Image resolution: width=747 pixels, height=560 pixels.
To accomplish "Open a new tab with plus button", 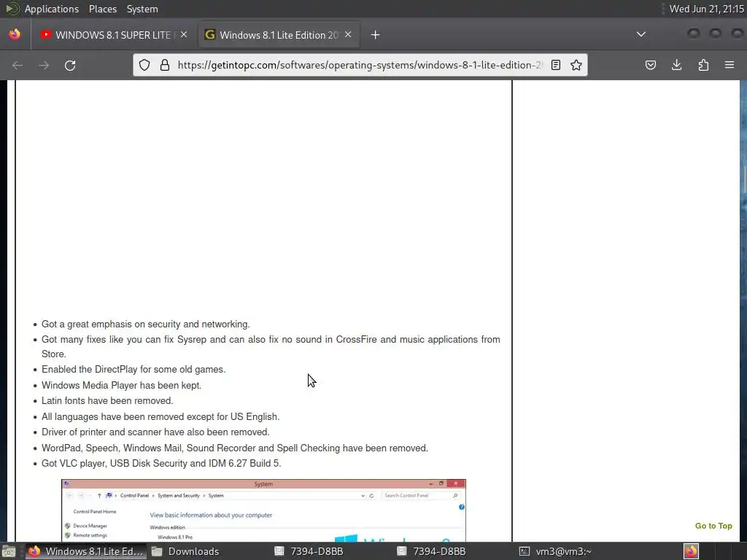I will point(376,35).
